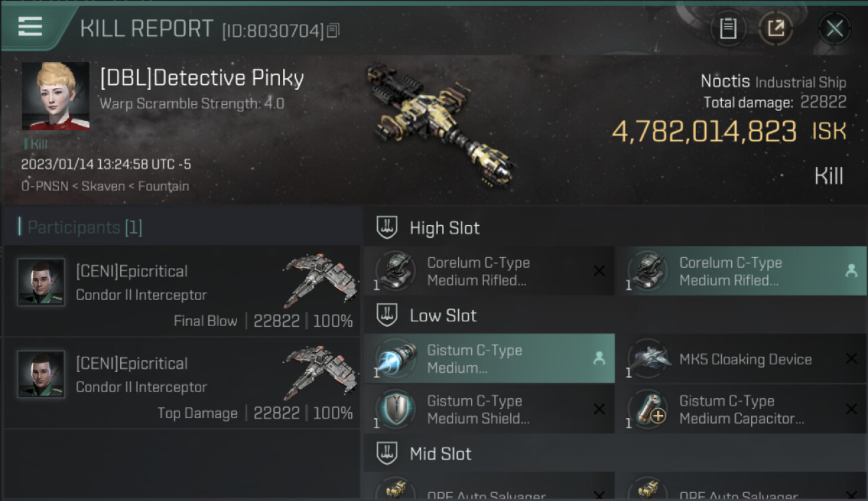Collapse the Low Slot section
The height and width of the screenshot is (501, 868).
click(387, 315)
